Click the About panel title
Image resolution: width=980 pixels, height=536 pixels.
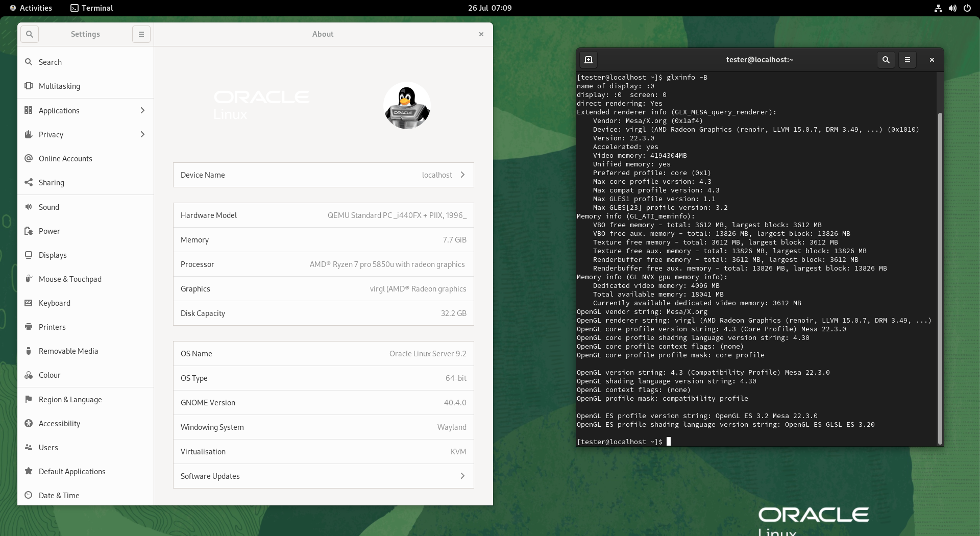coord(323,34)
